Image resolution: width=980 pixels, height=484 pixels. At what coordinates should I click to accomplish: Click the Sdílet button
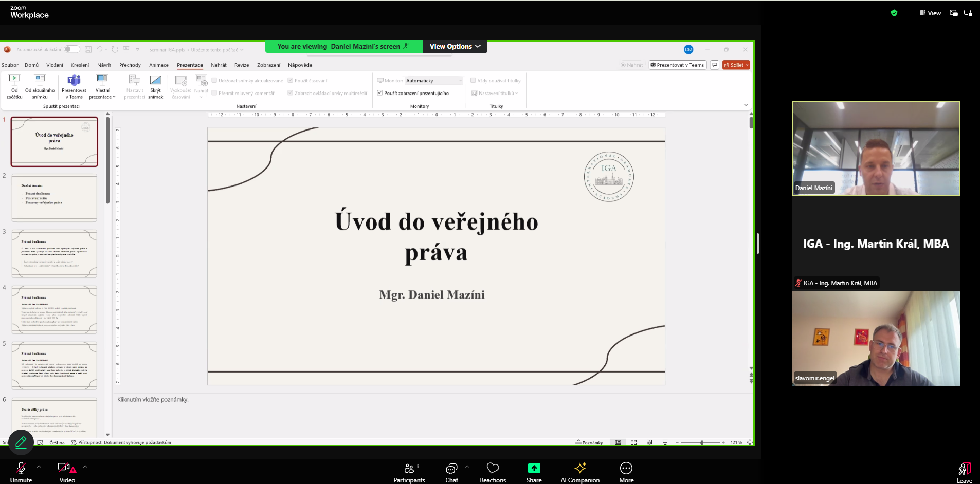[x=736, y=65]
